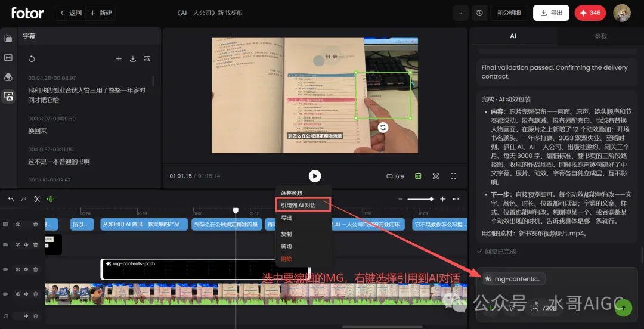644x329 pixels.
Task: Click the snapshot frame icon below the preview
Action: tap(436, 176)
